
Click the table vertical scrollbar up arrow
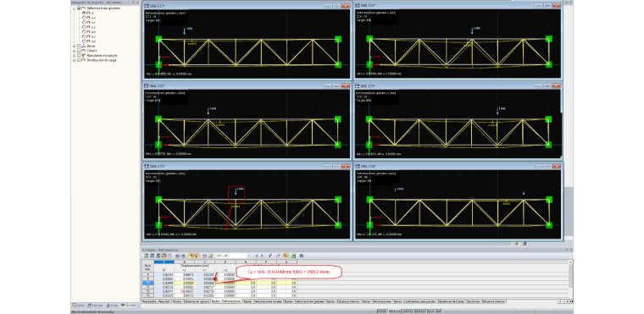(x=570, y=262)
